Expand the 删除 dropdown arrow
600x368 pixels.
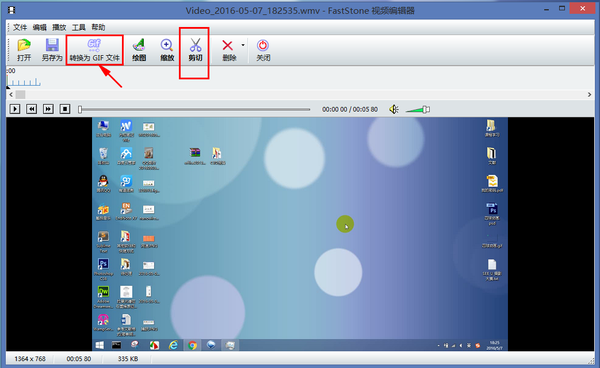243,45
